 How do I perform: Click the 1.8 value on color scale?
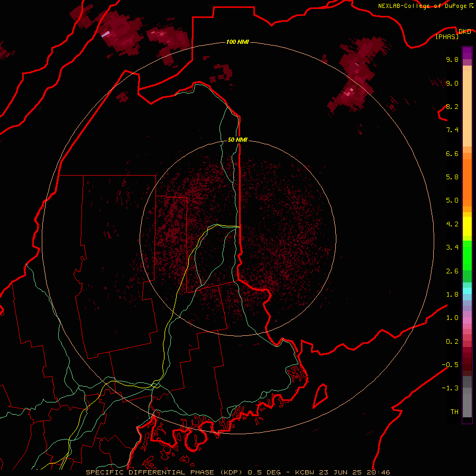pyautogui.click(x=452, y=295)
